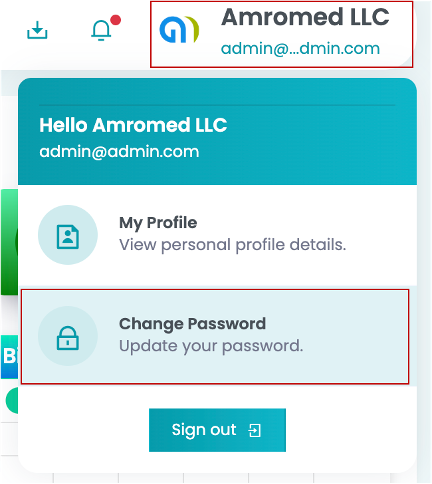Click the exit arrow icon beside Sign out

255,430
